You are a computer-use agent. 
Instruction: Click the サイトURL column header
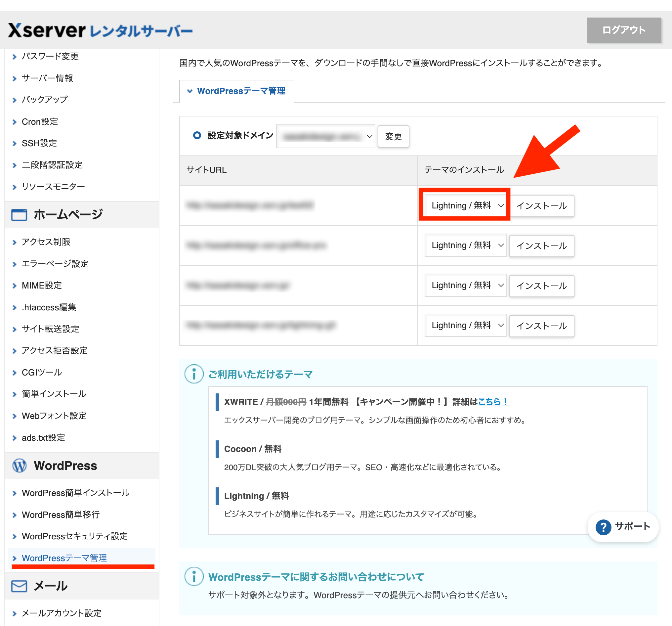pyautogui.click(x=207, y=170)
